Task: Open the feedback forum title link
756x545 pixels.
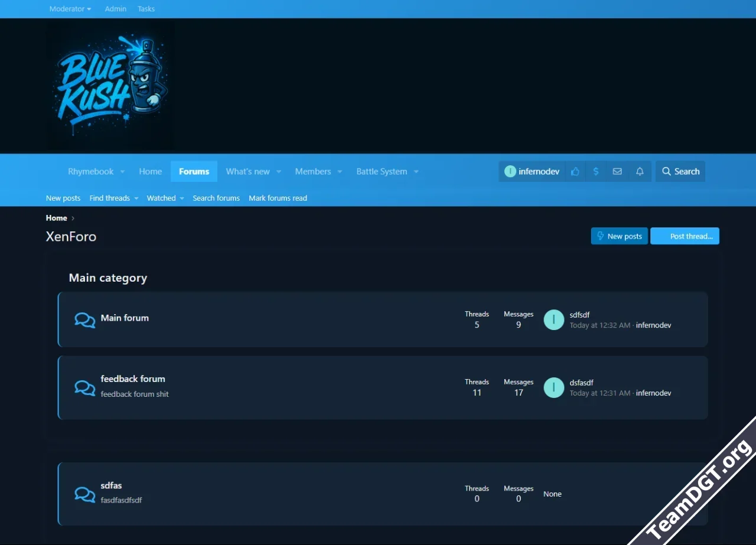Action: click(x=133, y=378)
